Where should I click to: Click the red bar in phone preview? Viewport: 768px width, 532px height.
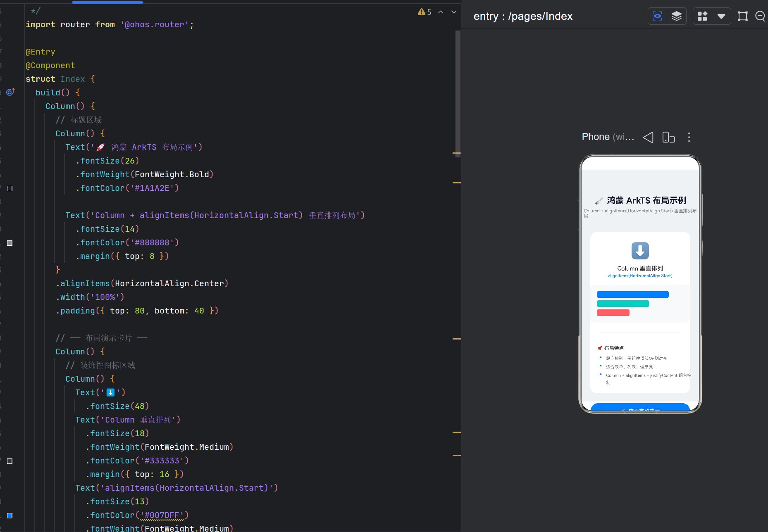point(613,313)
